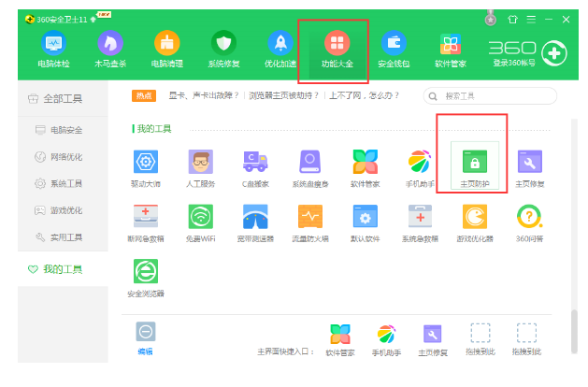
Task: Open 电脑体检 computer checkup
Action: click(53, 50)
